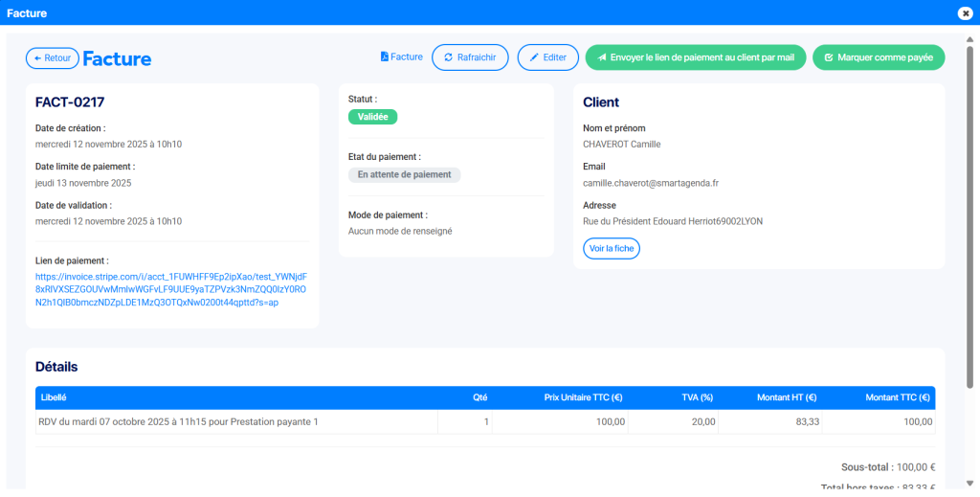Open client record via Voir la fiche

[x=611, y=248]
